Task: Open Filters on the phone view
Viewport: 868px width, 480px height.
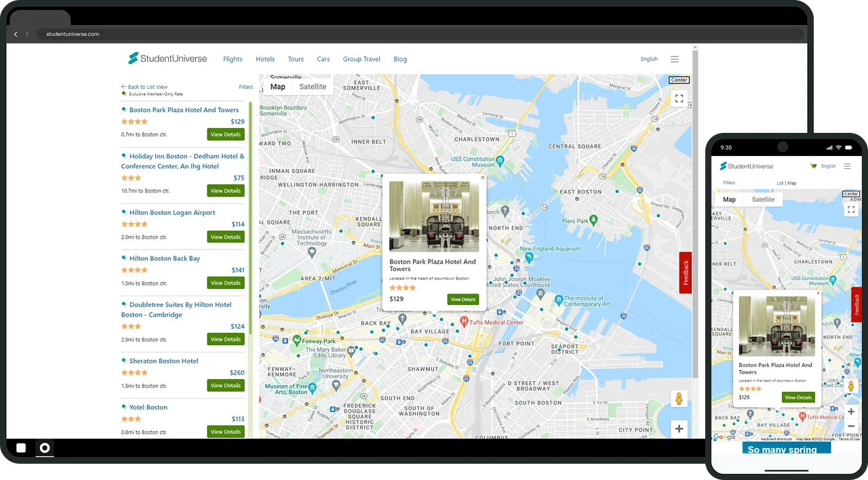Action: (x=729, y=183)
